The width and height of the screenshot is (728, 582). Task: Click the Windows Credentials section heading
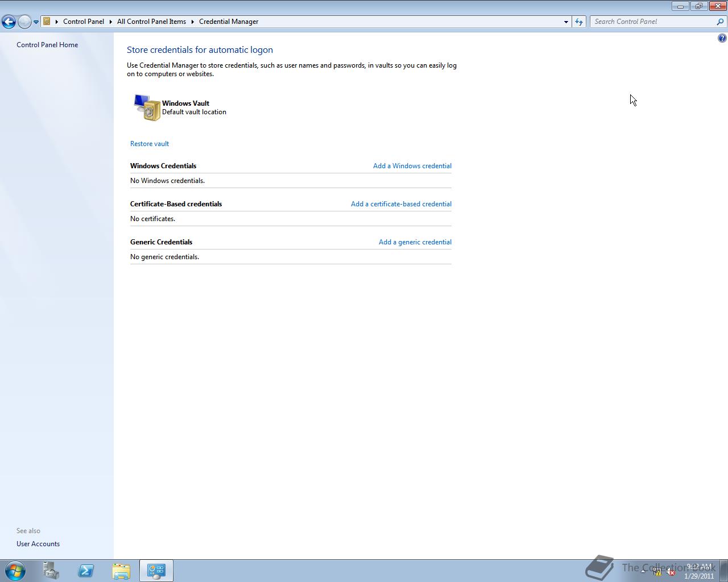point(163,166)
